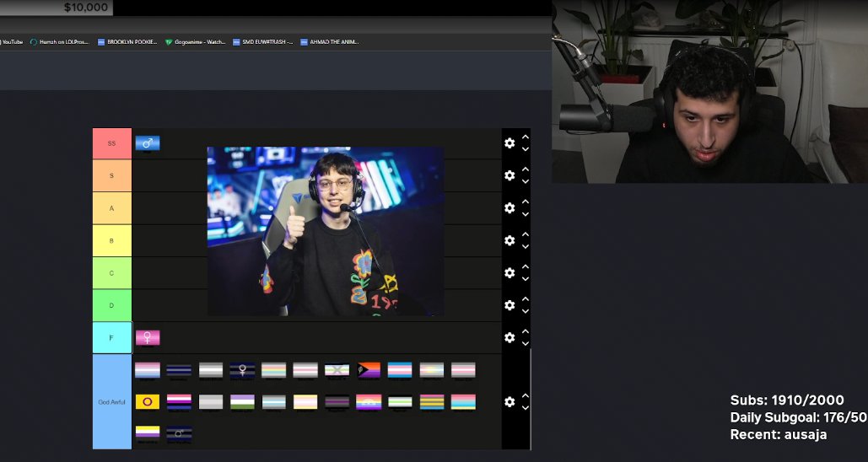Move B tier row up
Screen dimensions: 868x462
tap(526, 234)
